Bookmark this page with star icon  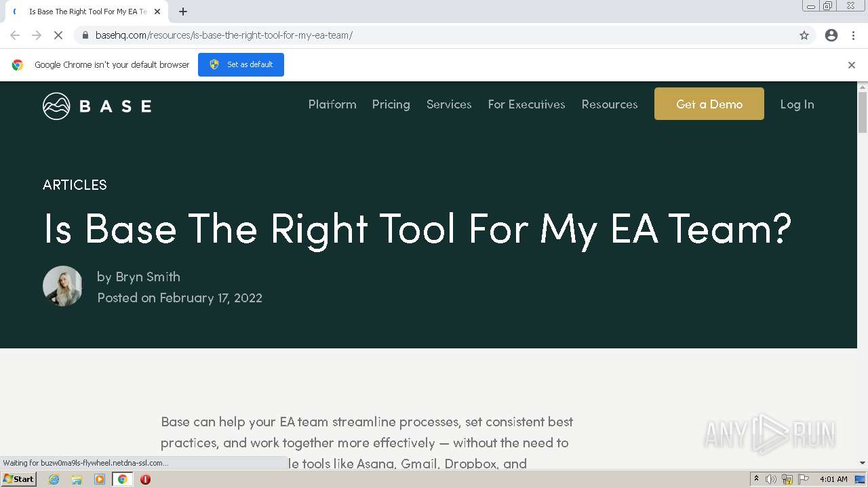point(804,35)
